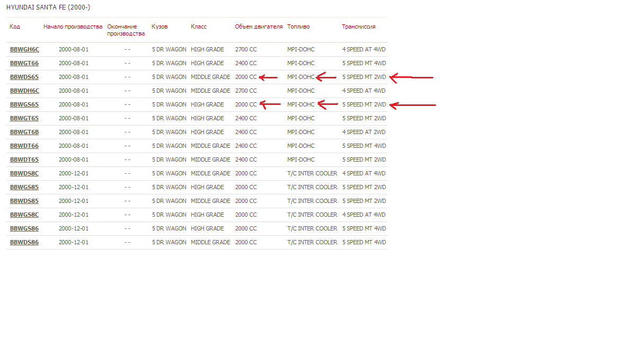Open the BBWGT65 code link
This screenshot has height=346, width=644.
(x=24, y=118)
